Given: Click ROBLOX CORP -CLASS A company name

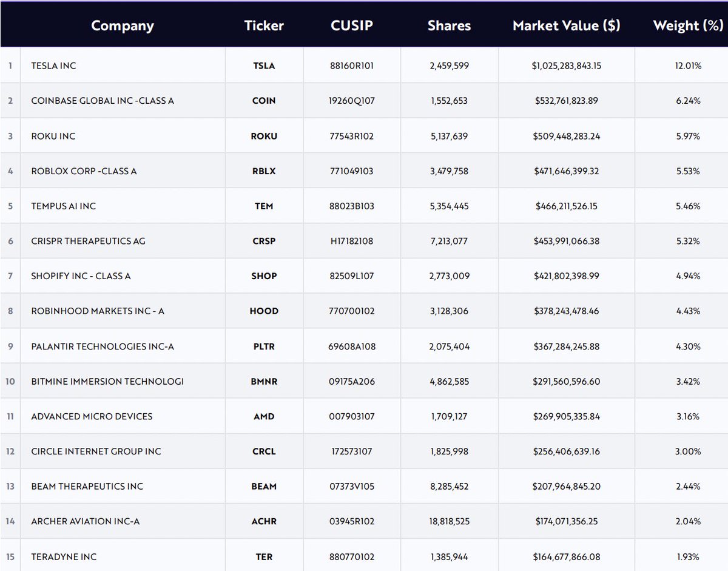Looking at the screenshot, I should click(x=84, y=171).
